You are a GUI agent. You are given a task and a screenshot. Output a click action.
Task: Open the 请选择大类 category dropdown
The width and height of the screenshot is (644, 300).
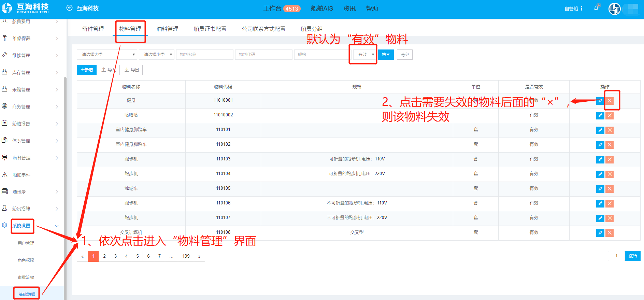(x=107, y=55)
